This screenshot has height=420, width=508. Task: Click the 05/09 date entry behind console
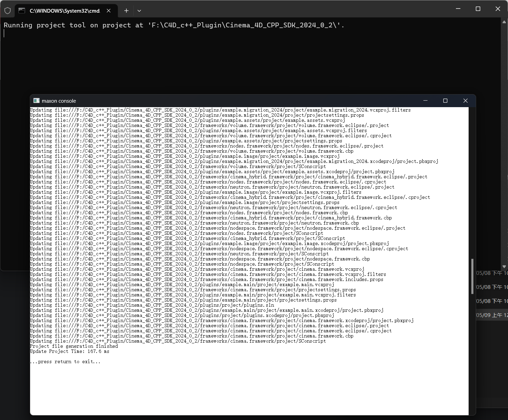pos(492,315)
